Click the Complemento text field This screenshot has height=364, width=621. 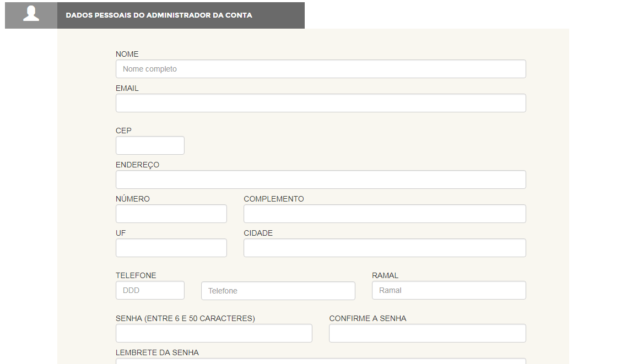pyautogui.click(x=385, y=214)
